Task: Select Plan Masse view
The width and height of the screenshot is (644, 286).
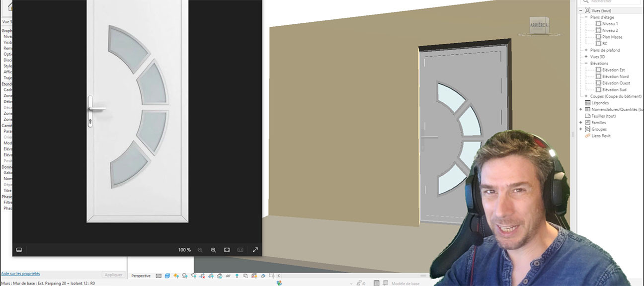Action: pyautogui.click(x=612, y=37)
